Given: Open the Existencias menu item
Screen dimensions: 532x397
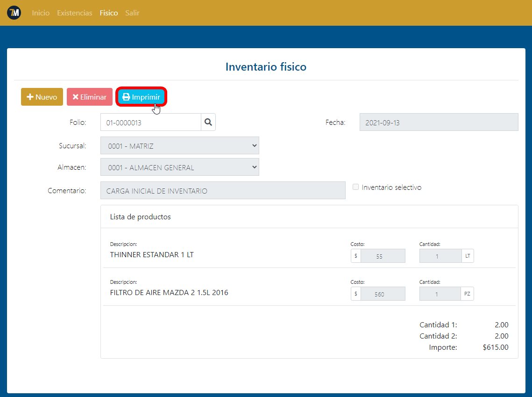Looking at the screenshot, I should coord(74,13).
